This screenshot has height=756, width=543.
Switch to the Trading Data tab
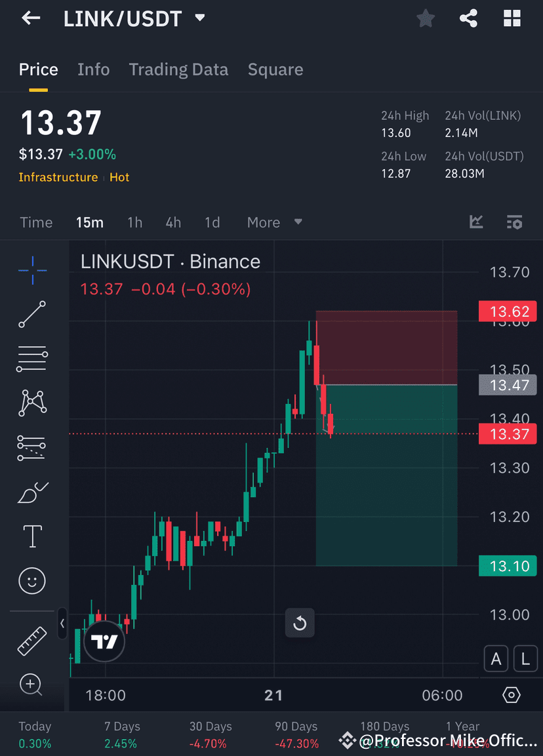point(178,69)
